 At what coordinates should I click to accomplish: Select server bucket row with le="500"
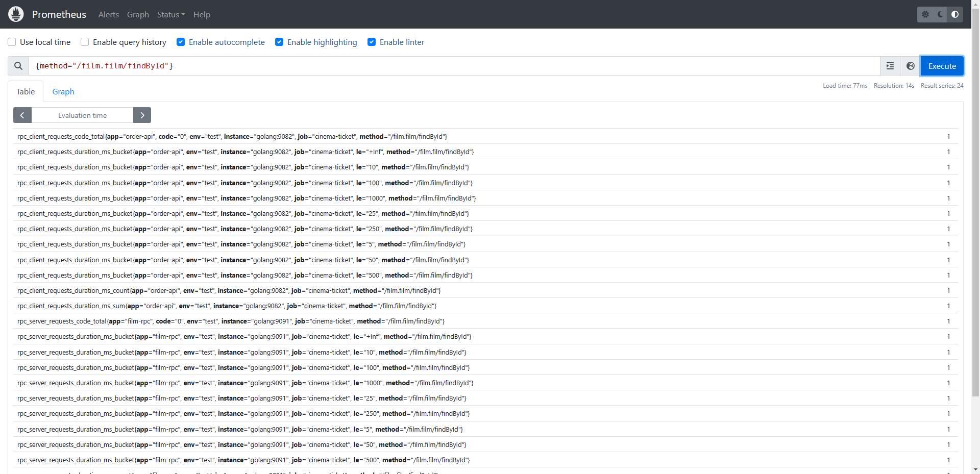(485, 460)
